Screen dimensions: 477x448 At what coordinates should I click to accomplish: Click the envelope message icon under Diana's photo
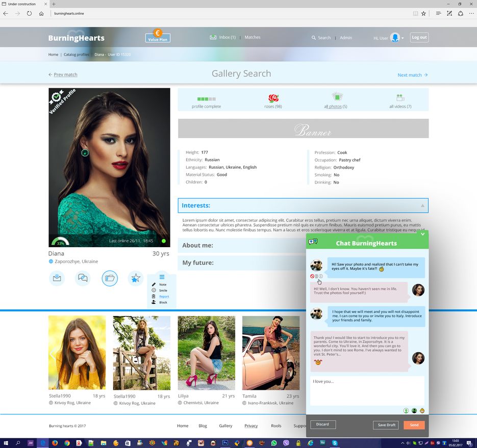[57, 278]
